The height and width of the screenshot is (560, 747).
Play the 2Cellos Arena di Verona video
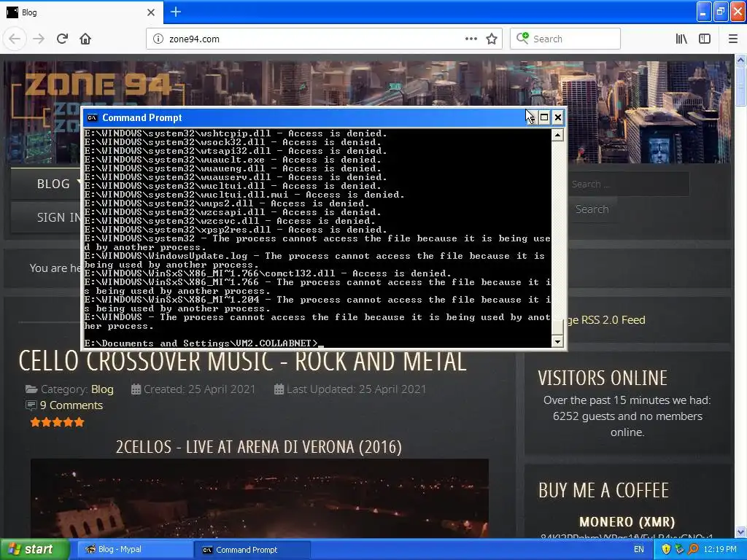pyautogui.click(x=259, y=498)
